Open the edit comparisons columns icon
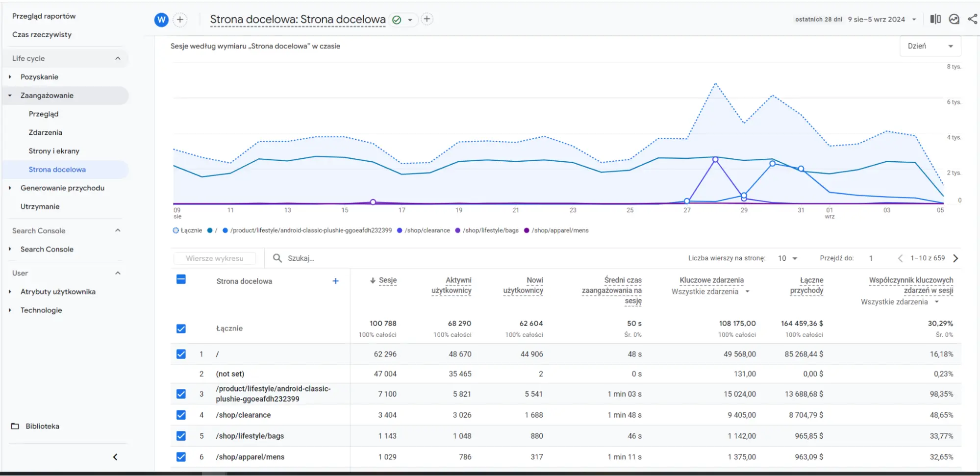This screenshot has height=476, width=980. 935,19
